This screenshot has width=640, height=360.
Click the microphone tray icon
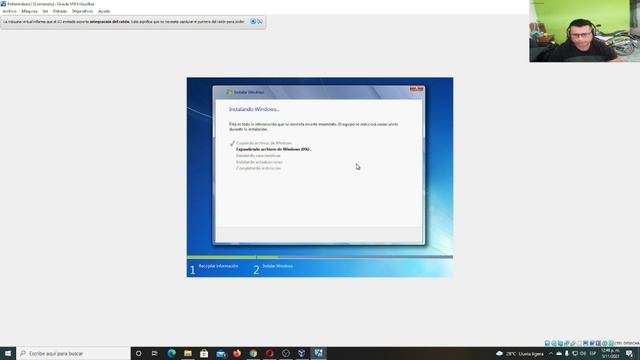pyautogui.click(x=567, y=353)
